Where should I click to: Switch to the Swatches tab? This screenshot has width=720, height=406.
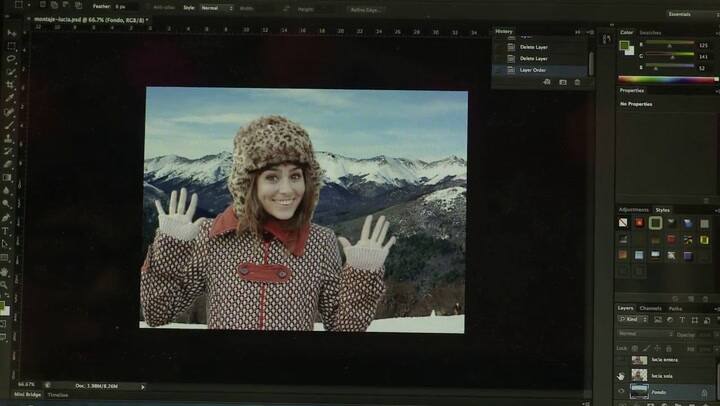[650, 33]
